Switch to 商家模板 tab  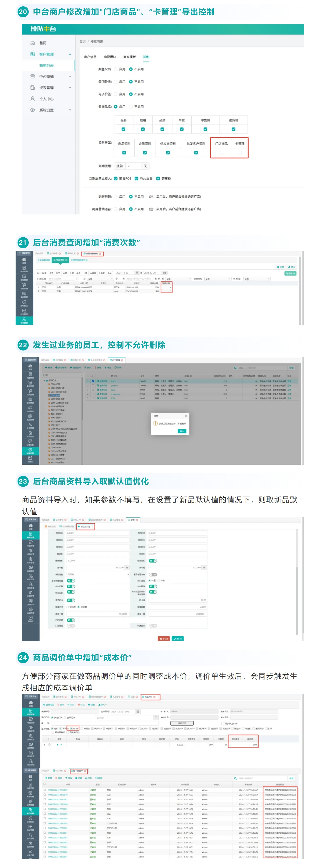pos(129,57)
